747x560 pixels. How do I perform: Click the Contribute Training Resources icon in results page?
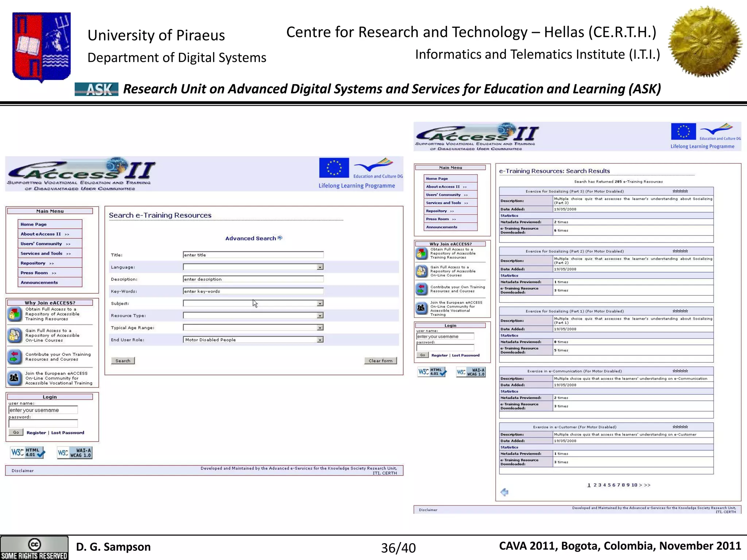tap(421, 289)
